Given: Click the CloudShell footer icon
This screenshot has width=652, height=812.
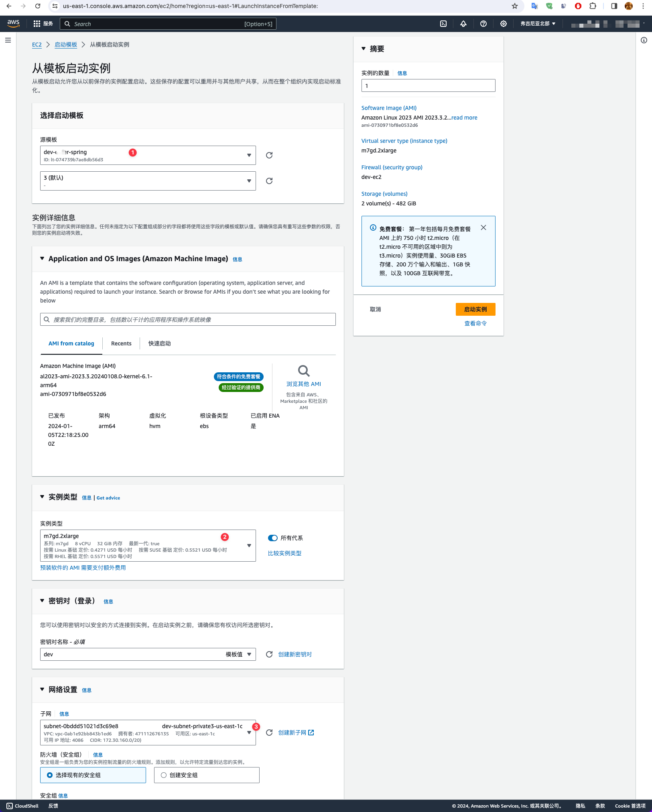Looking at the screenshot, I should click(x=10, y=806).
